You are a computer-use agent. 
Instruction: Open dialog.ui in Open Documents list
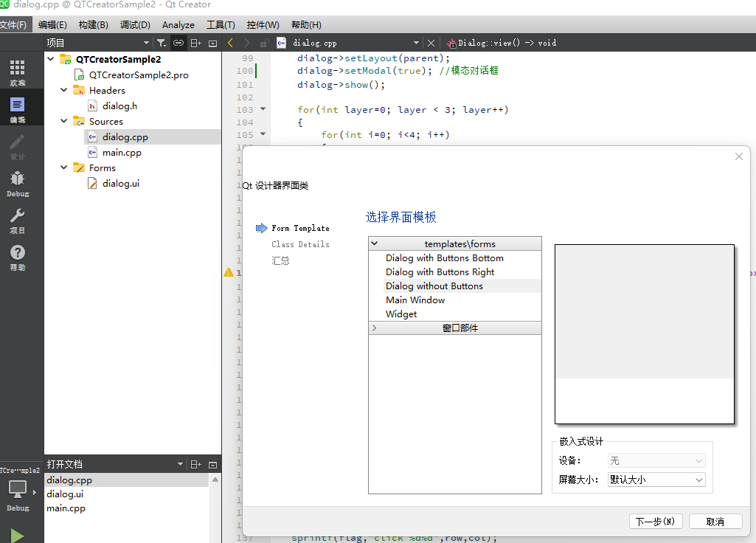(x=65, y=494)
